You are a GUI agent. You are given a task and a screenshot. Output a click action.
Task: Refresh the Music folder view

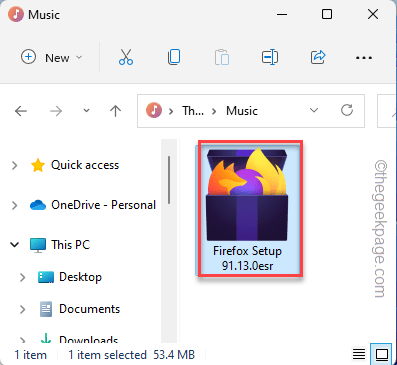click(x=347, y=110)
